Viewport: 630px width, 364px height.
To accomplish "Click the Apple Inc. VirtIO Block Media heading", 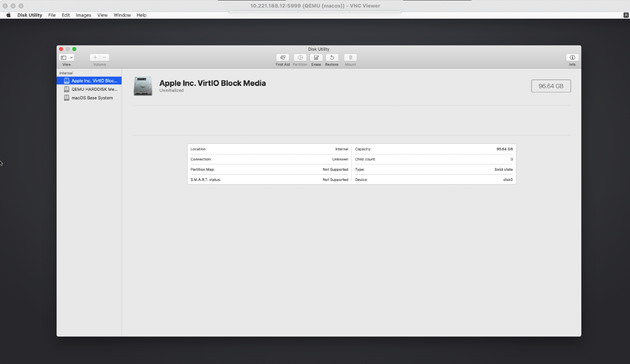I will 212,83.
